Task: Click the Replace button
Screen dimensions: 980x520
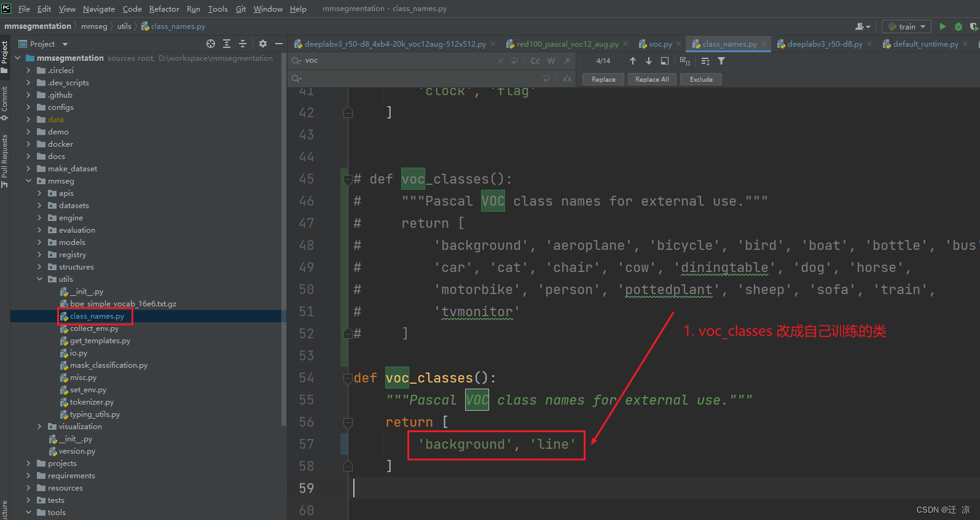Action: tap(603, 79)
